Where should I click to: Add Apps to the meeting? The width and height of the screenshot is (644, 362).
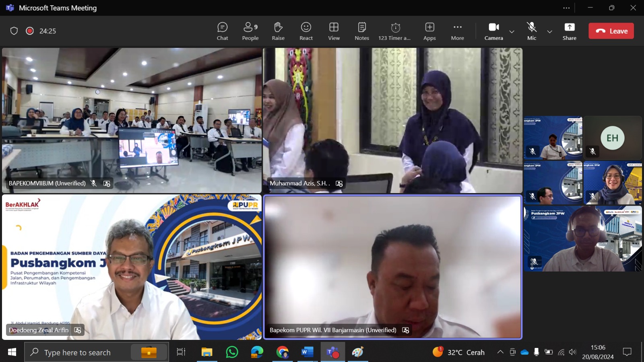[x=429, y=31]
